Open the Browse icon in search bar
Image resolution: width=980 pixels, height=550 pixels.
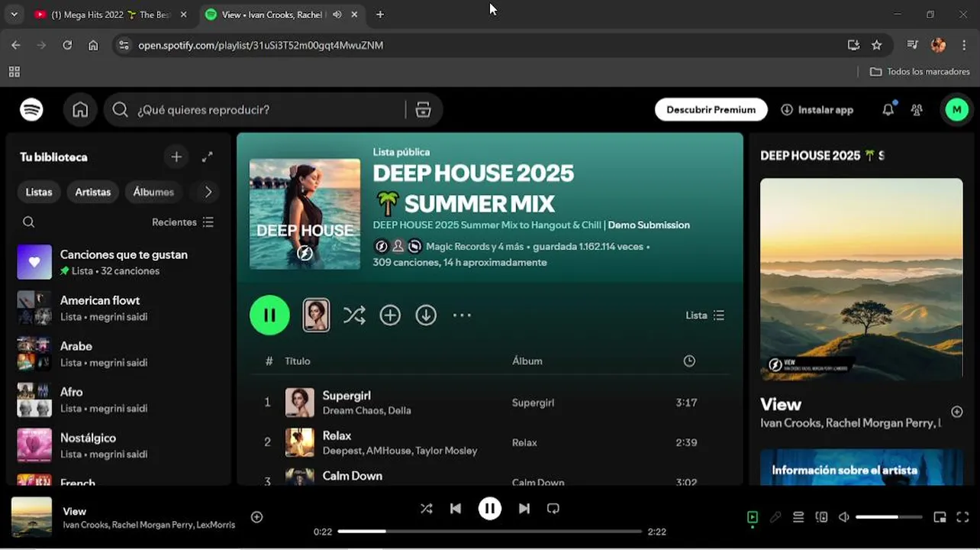tap(423, 110)
